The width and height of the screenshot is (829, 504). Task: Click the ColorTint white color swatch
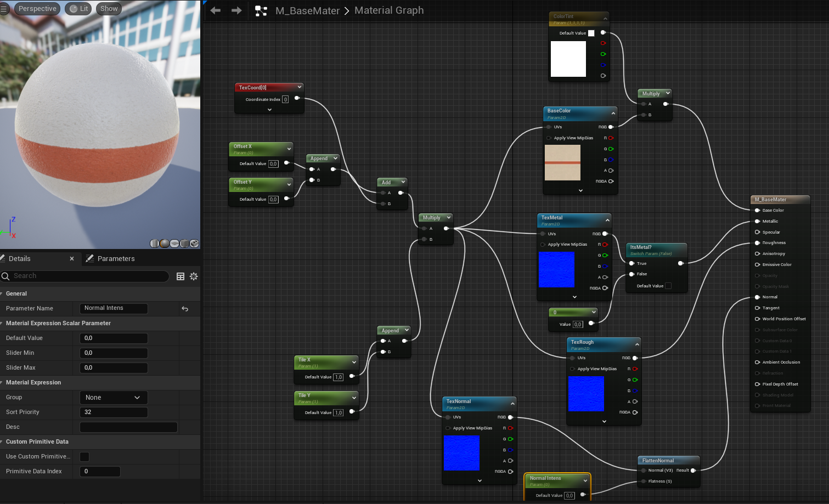(x=591, y=33)
